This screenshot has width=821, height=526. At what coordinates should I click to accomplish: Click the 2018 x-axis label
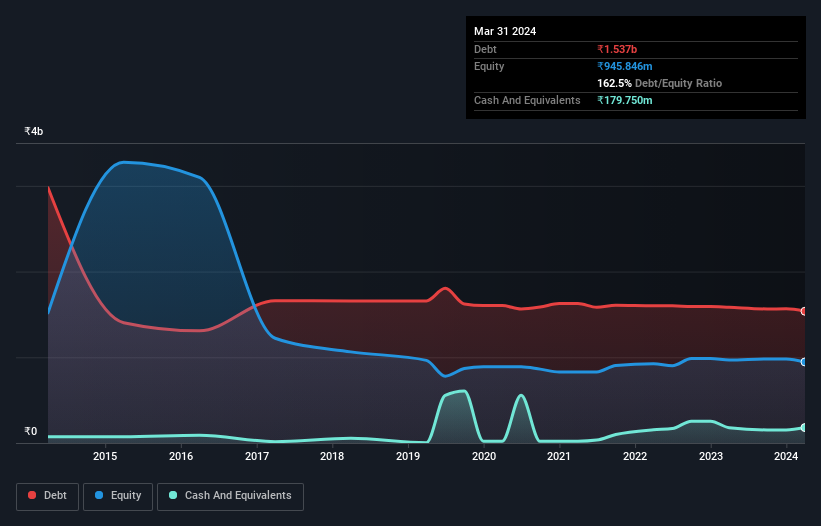pos(332,456)
